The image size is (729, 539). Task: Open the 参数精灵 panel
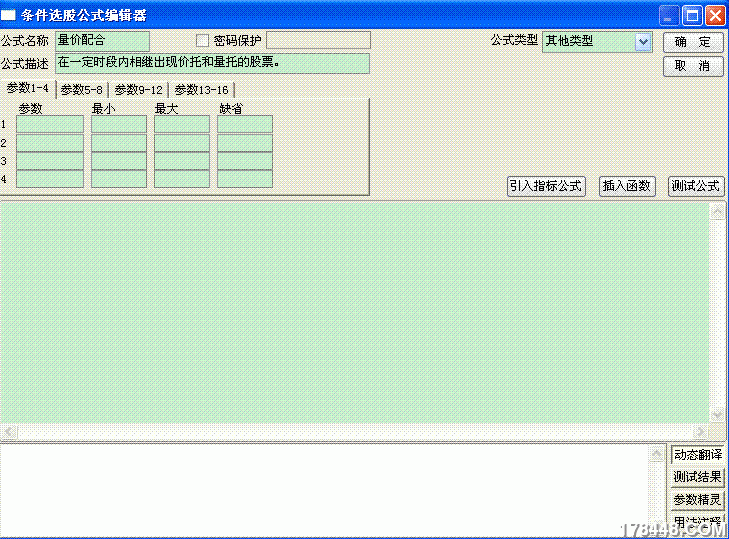coord(697,499)
